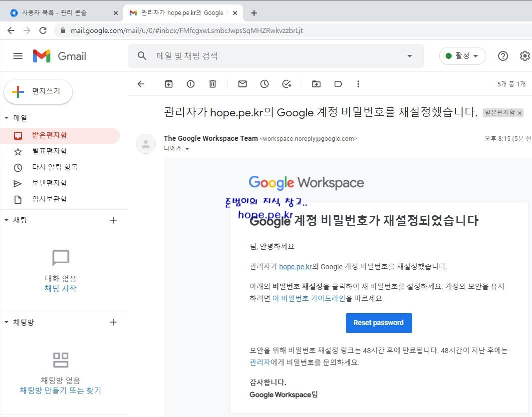Archive this email
Screen dimensions: 532x417
click(x=169, y=84)
